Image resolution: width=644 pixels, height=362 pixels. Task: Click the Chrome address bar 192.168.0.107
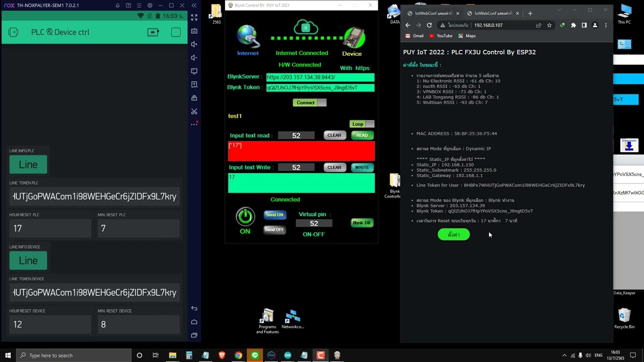tap(488, 25)
